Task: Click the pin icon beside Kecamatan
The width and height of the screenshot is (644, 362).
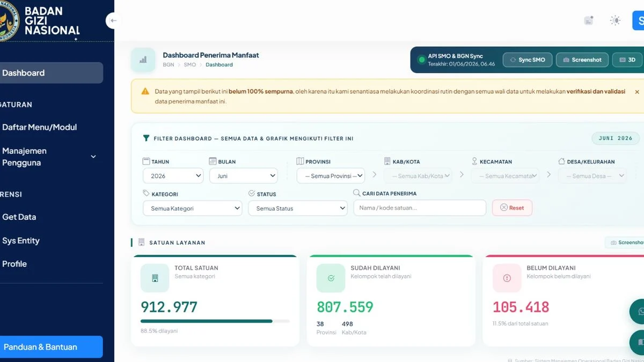Action: [x=474, y=161]
